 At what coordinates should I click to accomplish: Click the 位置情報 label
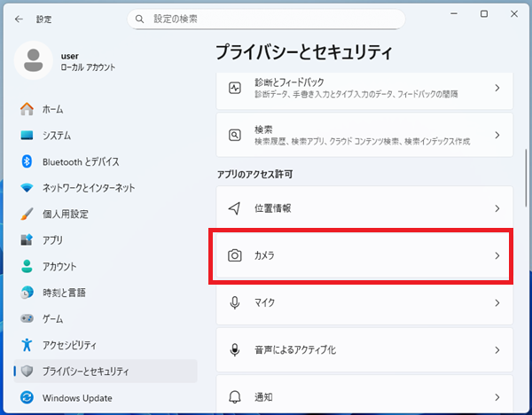273,208
